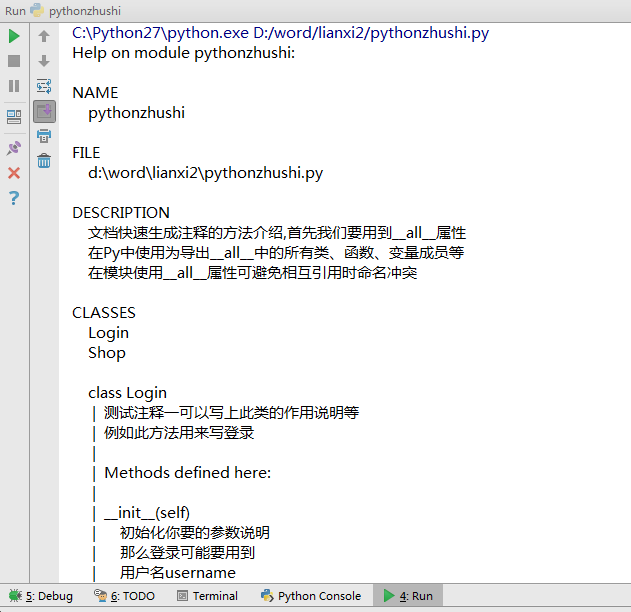
Task: Click the description line starting with 在Py中
Action: click(276, 253)
